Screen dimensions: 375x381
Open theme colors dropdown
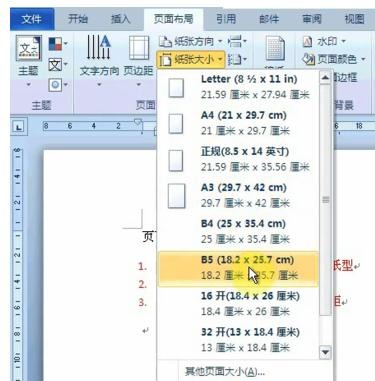[58, 44]
